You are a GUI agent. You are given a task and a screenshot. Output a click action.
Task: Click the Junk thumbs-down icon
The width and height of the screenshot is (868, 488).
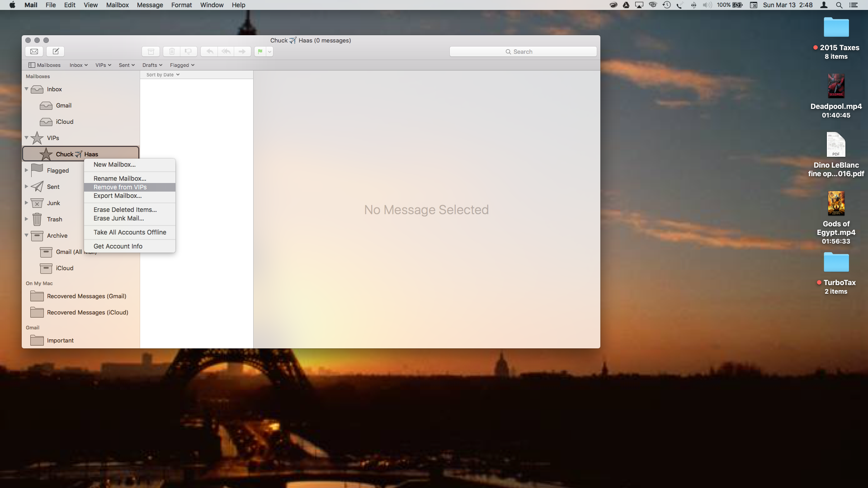point(189,52)
